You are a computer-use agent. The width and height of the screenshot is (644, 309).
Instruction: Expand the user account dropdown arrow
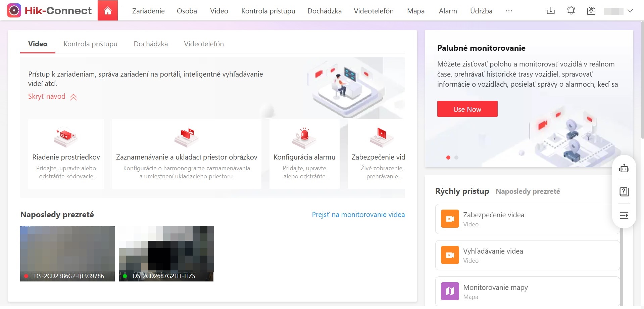point(630,11)
